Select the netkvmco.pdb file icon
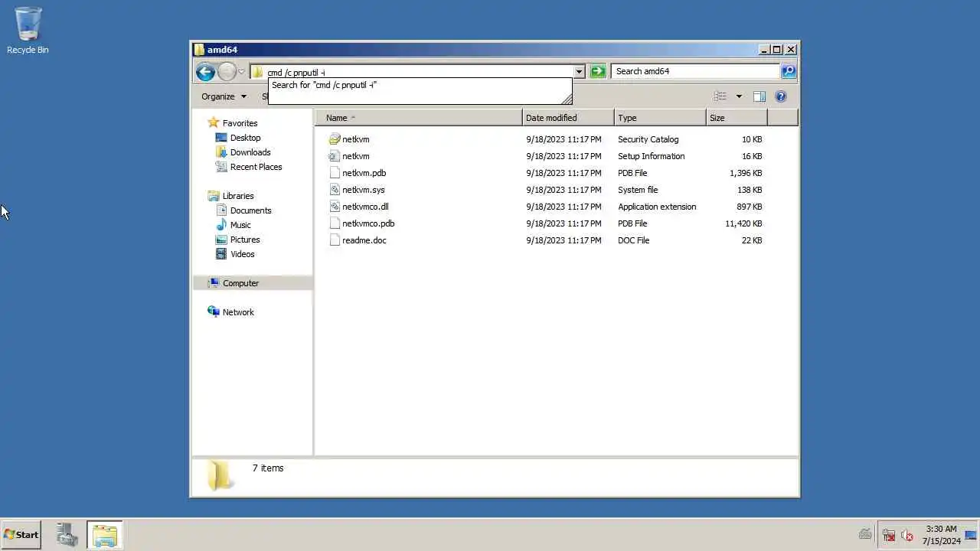The image size is (980, 551). tap(335, 223)
